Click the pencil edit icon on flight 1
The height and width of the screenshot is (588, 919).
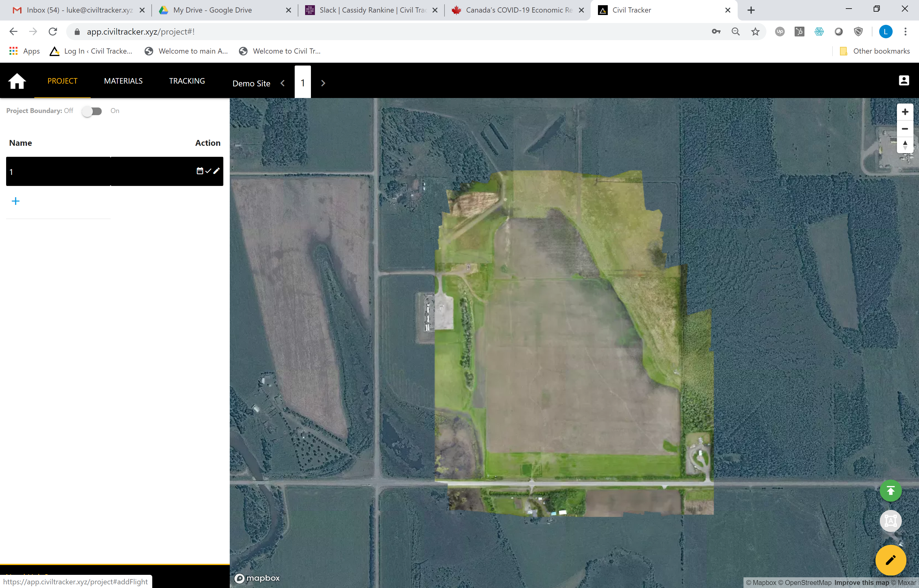click(x=217, y=171)
